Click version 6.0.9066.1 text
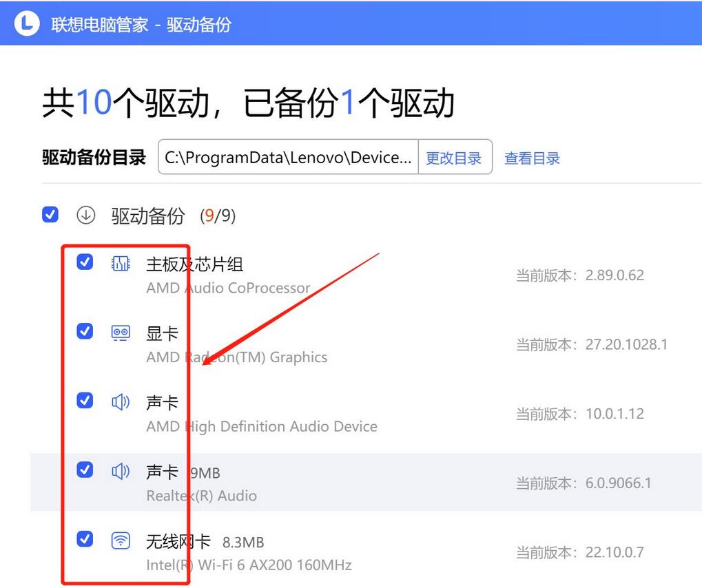 618,483
